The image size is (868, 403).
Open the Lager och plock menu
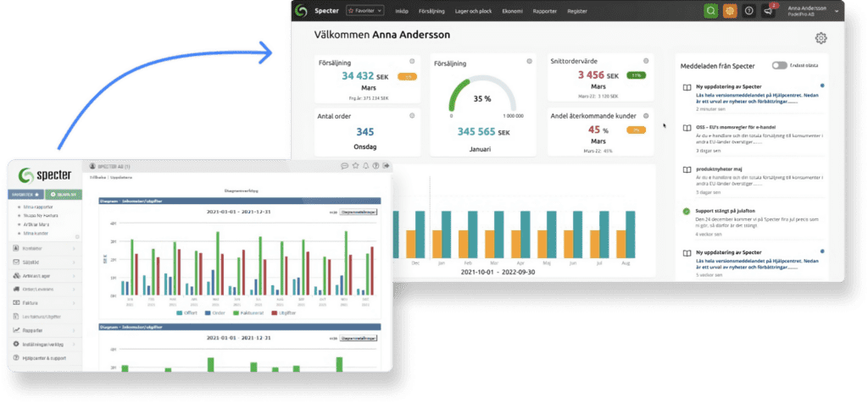[x=471, y=11]
